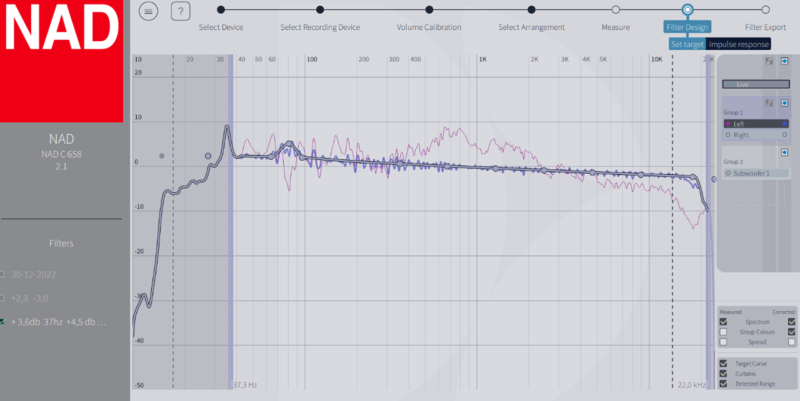Click the grey control point below 20 Hz
Screen dimensions: 800x401
[162, 156]
